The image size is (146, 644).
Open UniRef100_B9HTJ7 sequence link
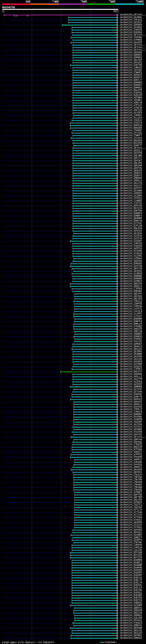(131, 80)
